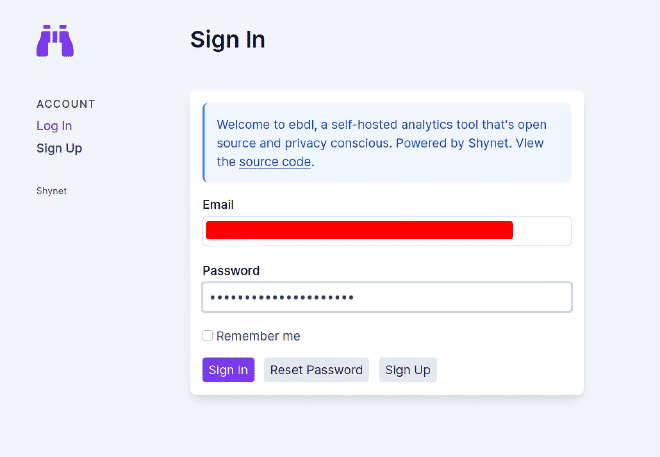The height and width of the screenshot is (457, 660).
Task: Click the Email field label
Action: 218,205
